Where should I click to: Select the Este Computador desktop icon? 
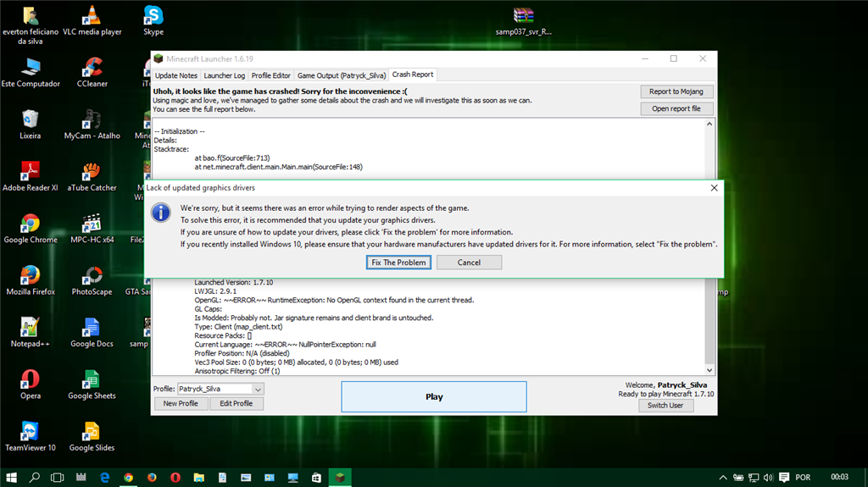tap(31, 73)
